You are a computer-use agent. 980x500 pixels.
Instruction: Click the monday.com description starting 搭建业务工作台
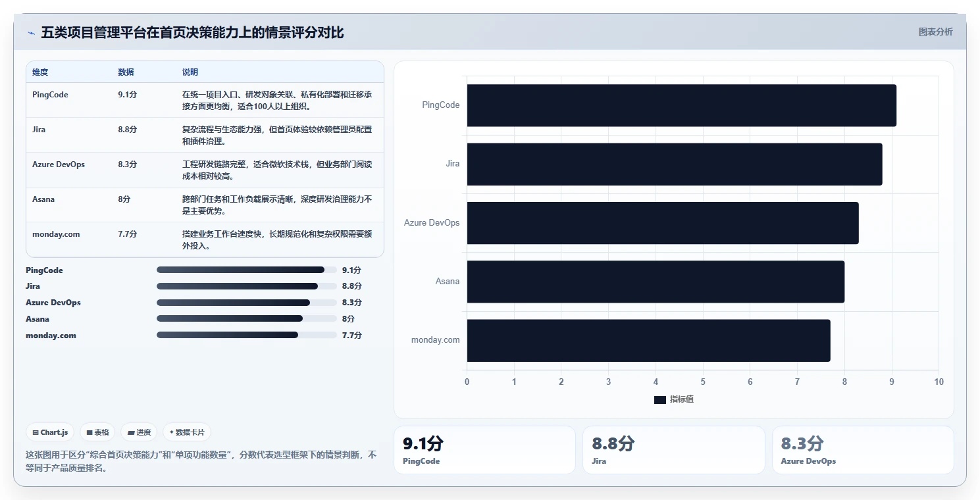[x=277, y=240]
